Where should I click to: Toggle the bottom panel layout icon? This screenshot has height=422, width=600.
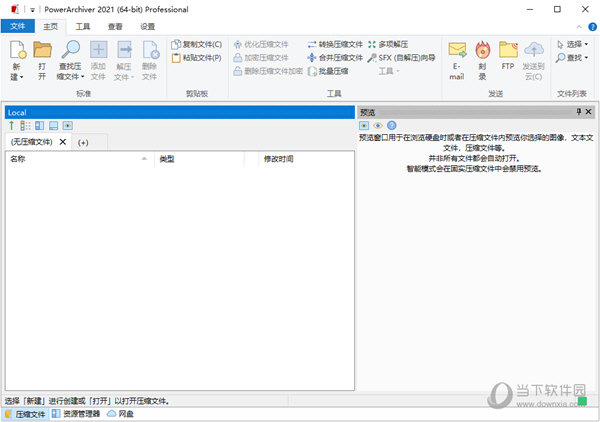coord(54,125)
